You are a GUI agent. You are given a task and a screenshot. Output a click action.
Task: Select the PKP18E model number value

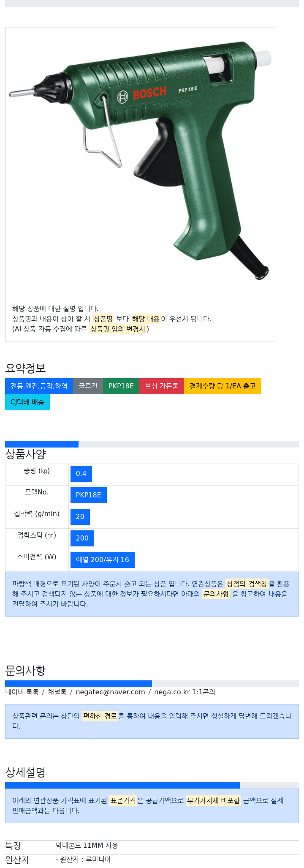[89, 495]
